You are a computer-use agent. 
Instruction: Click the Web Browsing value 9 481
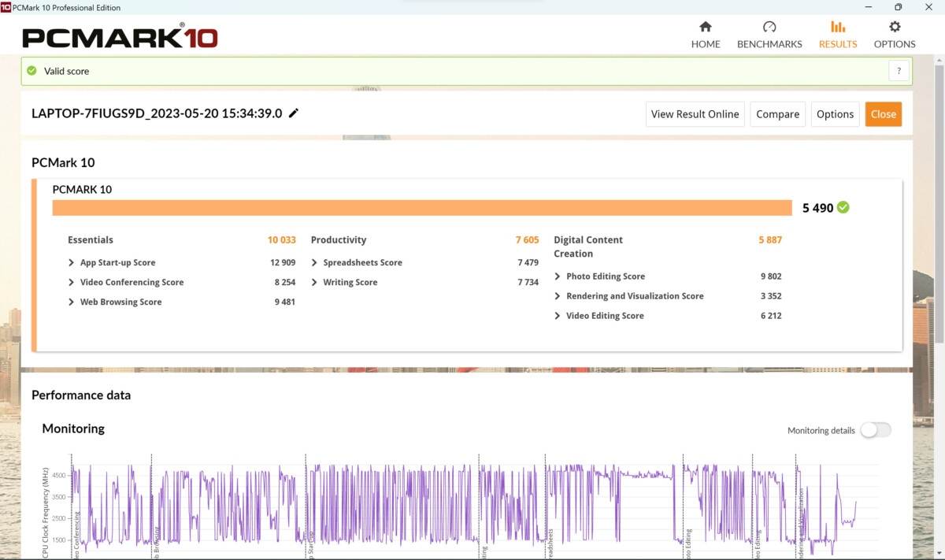pyautogui.click(x=285, y=302)
